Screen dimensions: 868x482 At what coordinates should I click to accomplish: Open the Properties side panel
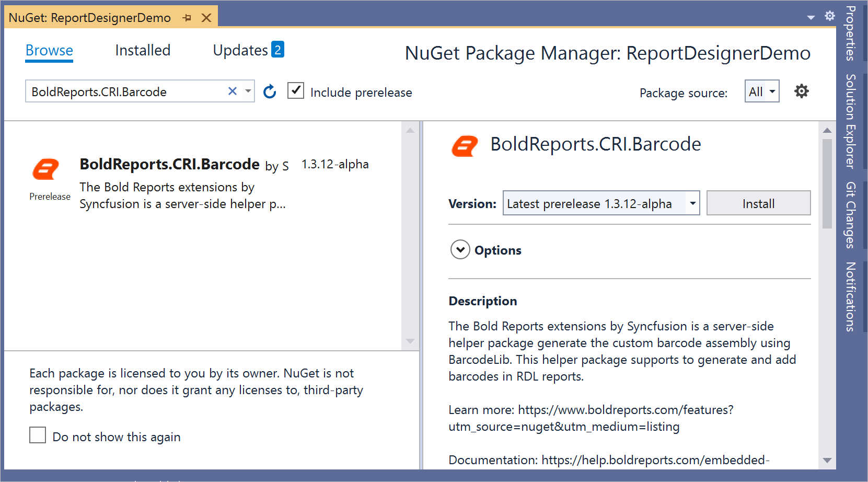click(x=851, y=33)
